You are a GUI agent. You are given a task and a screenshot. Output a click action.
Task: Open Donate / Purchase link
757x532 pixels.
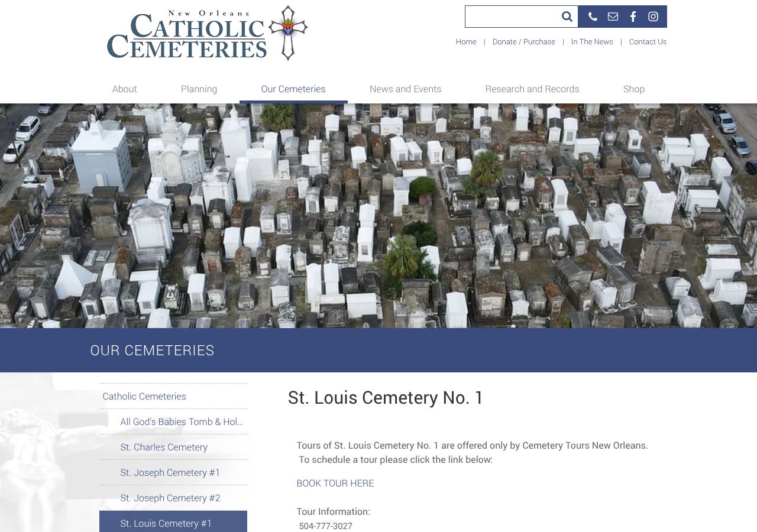[523, 41]
